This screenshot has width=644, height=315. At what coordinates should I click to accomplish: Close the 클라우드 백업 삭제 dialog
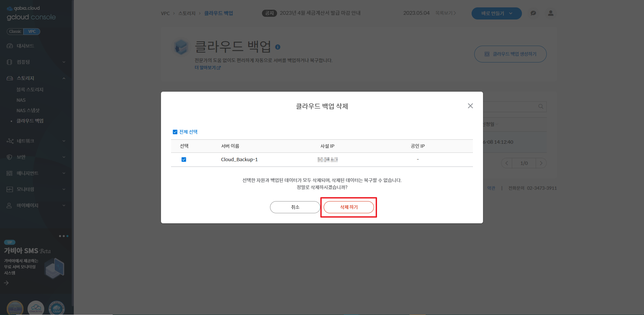(470, 106)
